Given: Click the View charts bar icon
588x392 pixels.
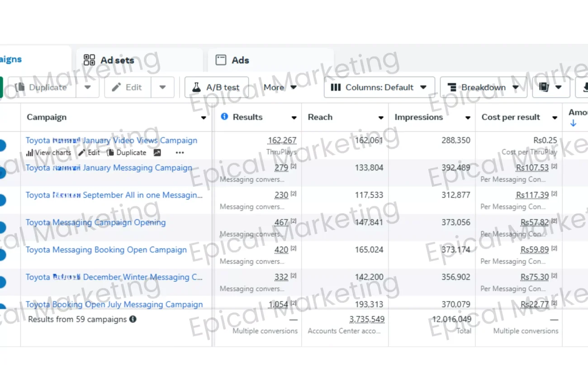Looking at the screenshot, I should (x=29, y=153).
